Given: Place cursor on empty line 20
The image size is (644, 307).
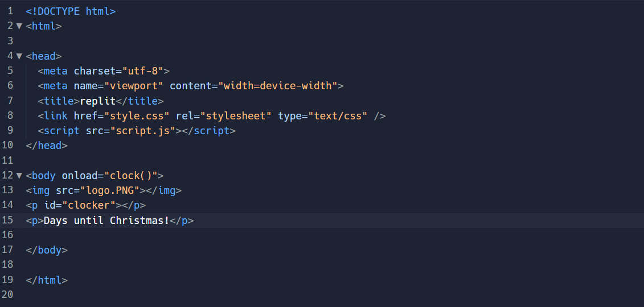Looking at the screenshot, I should (x=329, y=294).
